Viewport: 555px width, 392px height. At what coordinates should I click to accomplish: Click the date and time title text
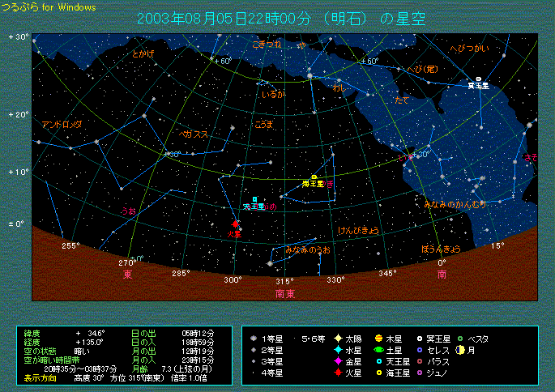click(x=280, y=19)
